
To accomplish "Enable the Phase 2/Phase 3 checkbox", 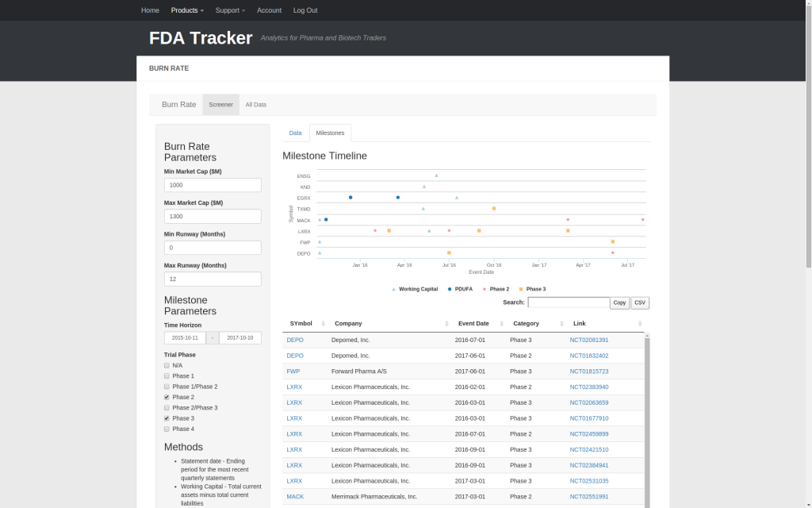I will (x=167, y=408).
